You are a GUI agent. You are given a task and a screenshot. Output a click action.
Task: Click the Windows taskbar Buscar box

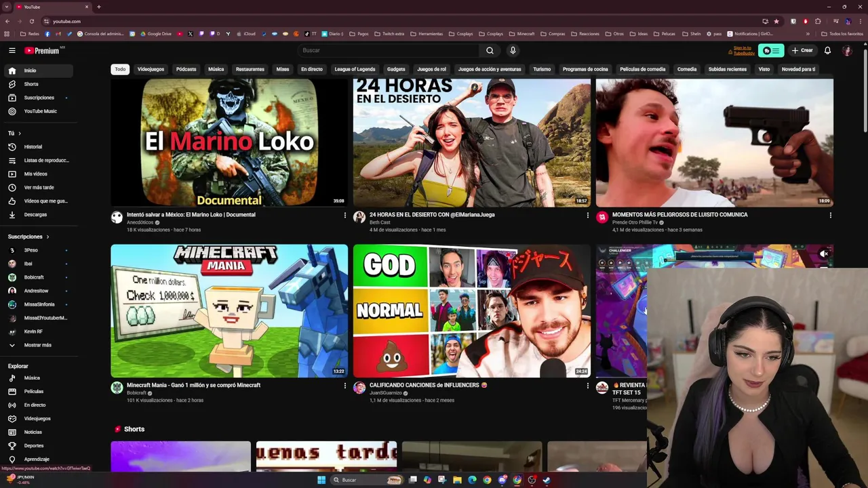(366, 480)
